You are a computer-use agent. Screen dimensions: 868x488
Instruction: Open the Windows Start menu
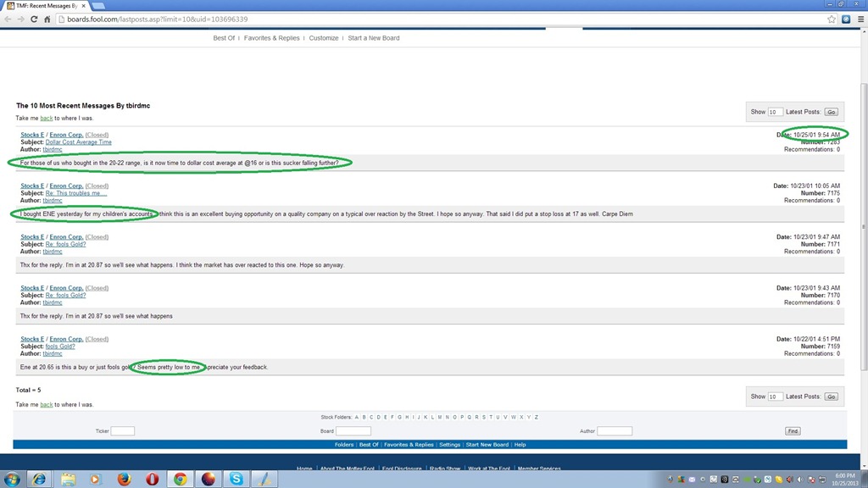tap(12, 480)
